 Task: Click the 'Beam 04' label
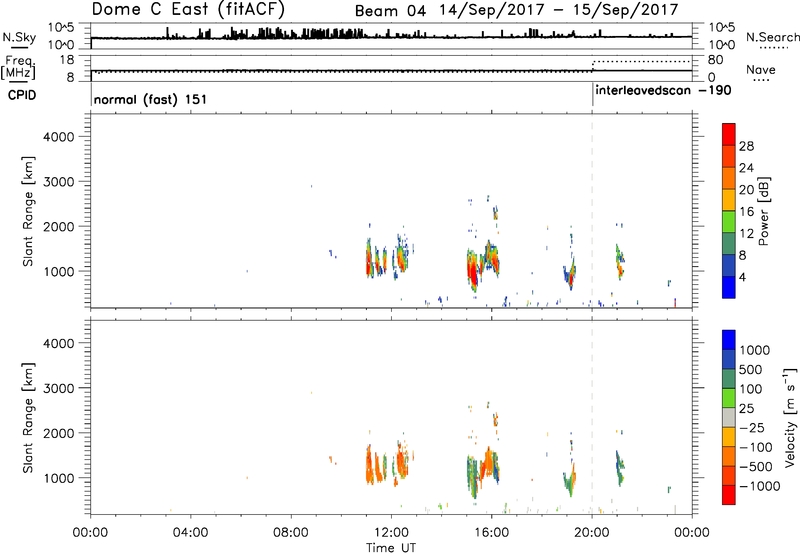click(390, 11)
